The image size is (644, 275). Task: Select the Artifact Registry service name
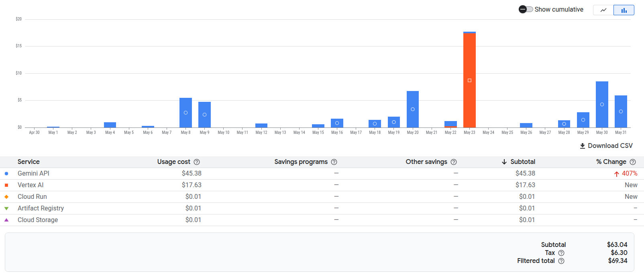pyautogui.click(x=41, y=208)
